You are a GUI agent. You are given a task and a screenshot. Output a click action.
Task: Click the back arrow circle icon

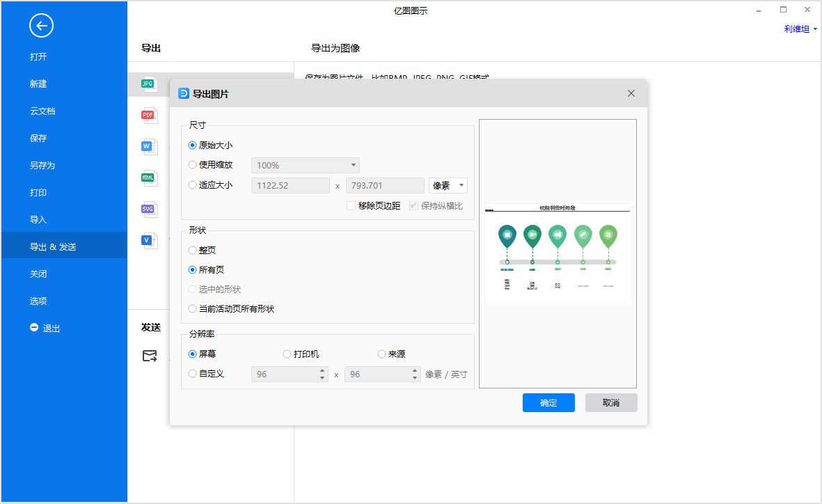coord(41,25)
